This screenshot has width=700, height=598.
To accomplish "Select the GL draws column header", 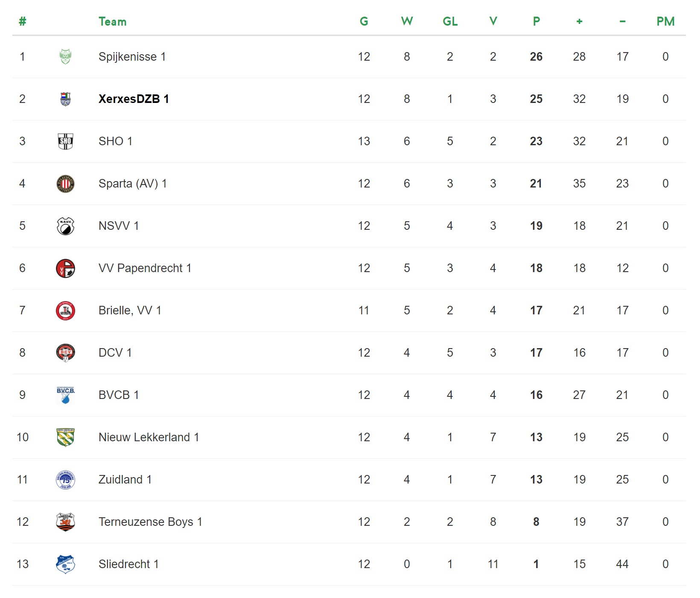I will (x=450, y=21).
